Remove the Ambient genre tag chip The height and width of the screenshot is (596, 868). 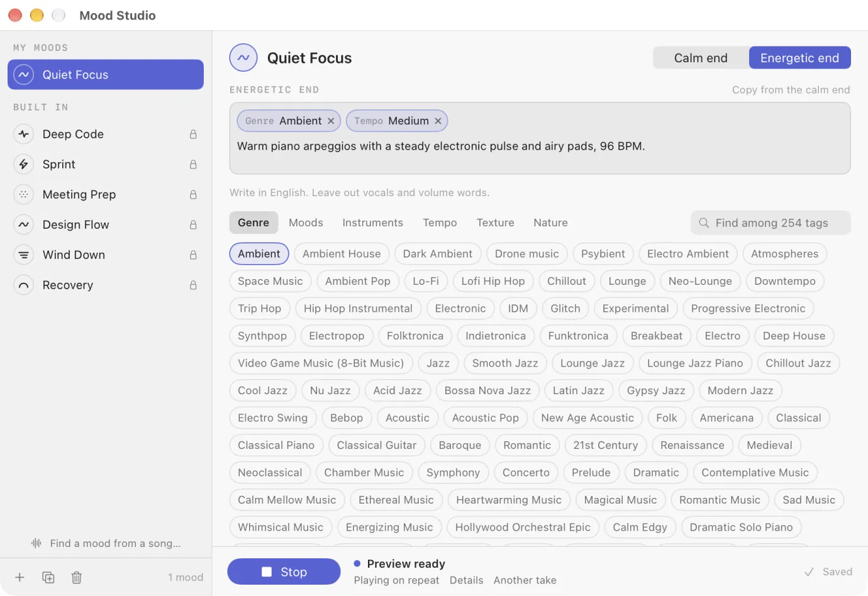pos(331,121)
